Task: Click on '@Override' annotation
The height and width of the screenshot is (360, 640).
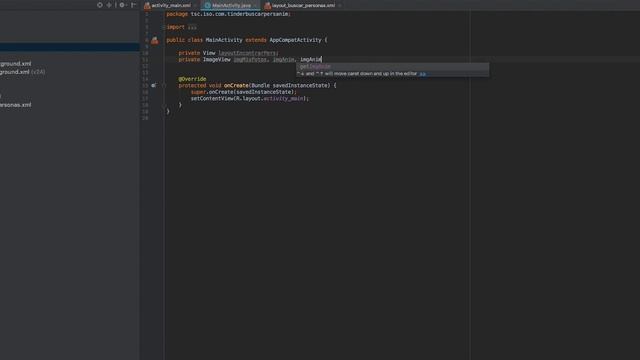Action: [x=192, y=79]
